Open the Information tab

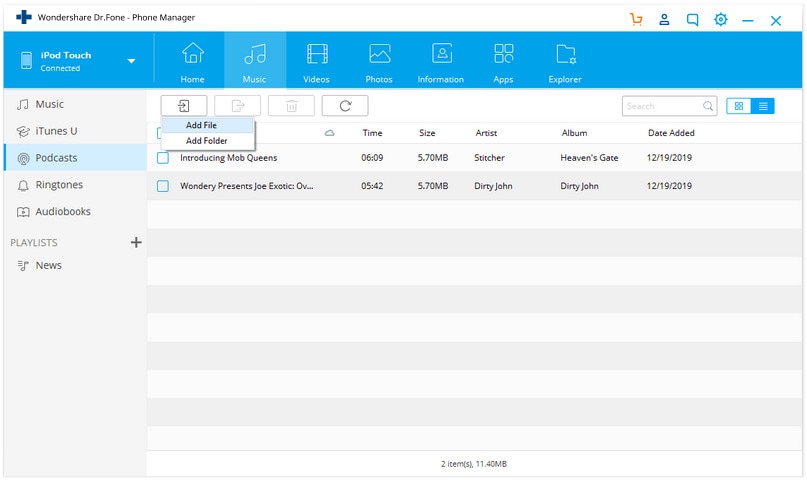pos(441,62)
